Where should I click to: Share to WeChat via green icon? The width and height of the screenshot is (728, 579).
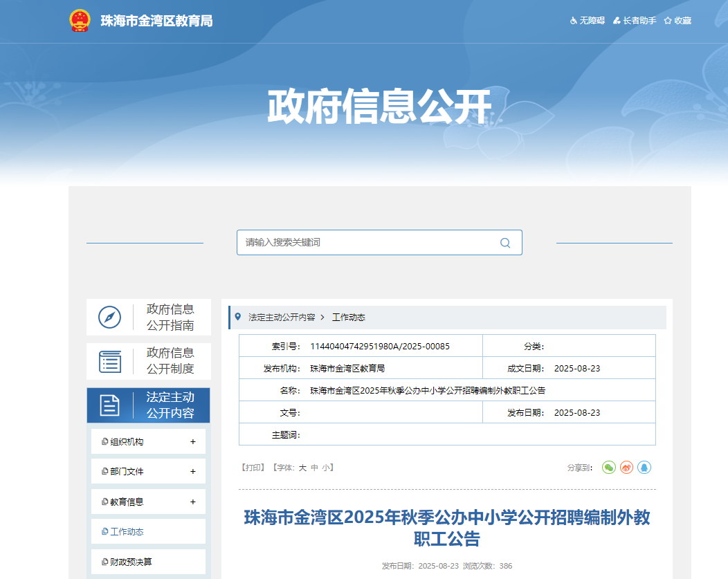coord(609,467)
